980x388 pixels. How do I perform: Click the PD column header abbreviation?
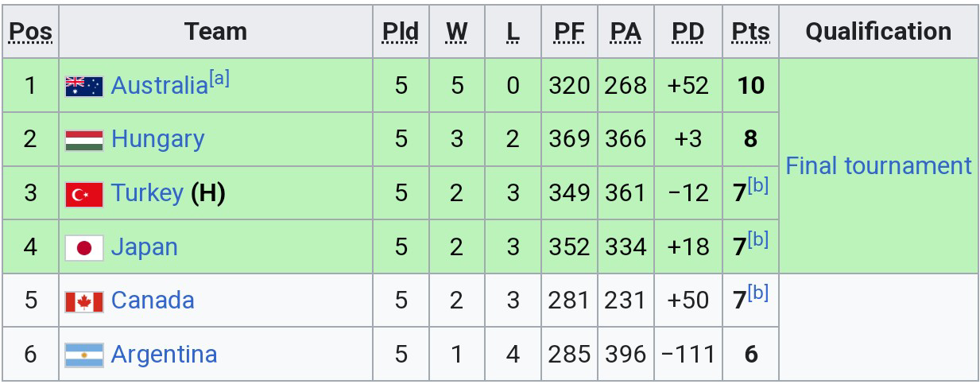pyautogui.click(x=688, y=32)
